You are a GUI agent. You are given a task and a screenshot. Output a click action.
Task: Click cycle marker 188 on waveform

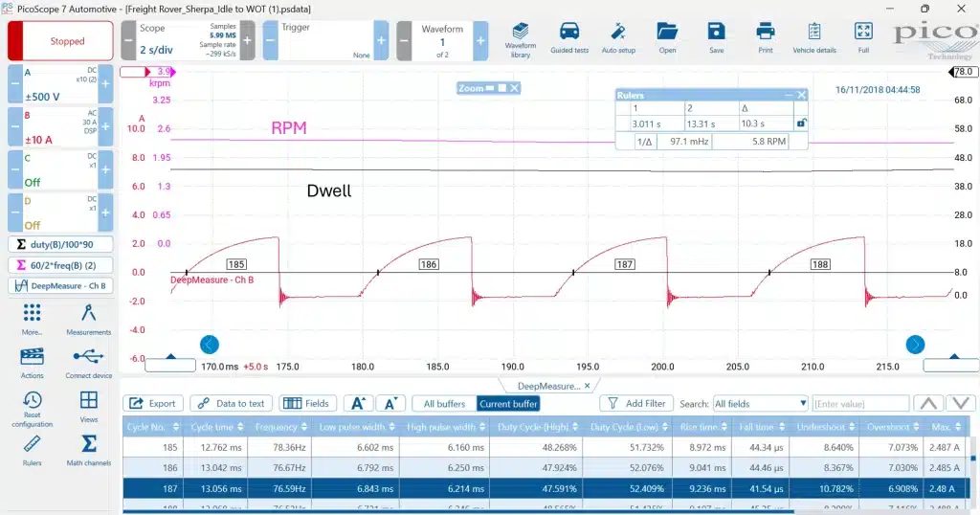click(820, 264)
